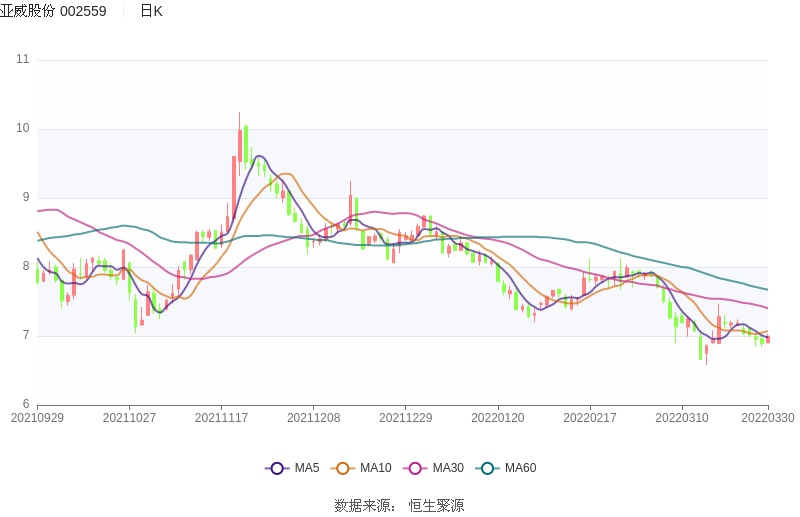Click the purple MA5 legend marker

[277, 468]
